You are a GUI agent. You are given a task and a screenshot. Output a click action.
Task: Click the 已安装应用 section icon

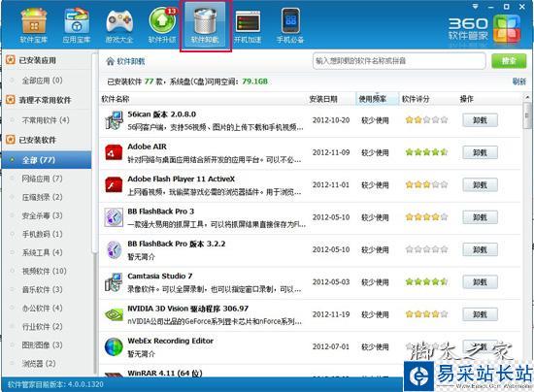(11, 60)
